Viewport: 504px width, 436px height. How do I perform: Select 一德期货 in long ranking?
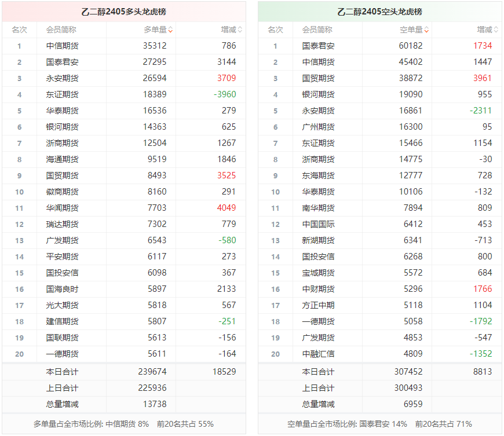62,354
